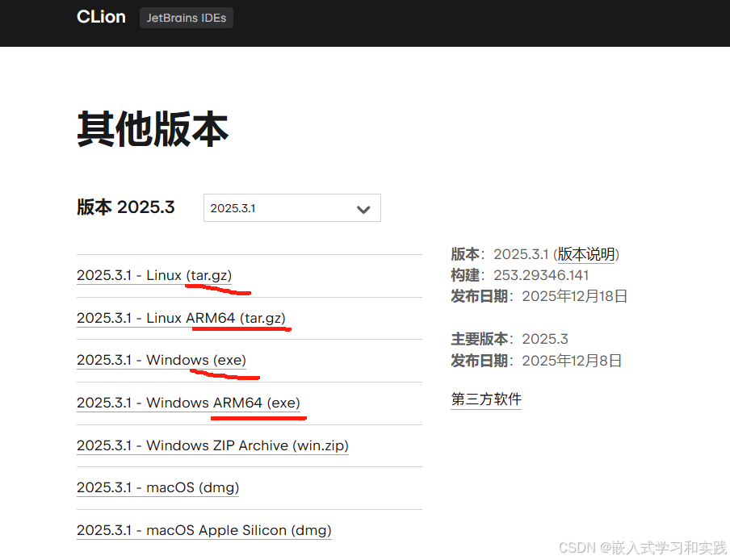The height and width of the screenshot is (560, 730).
Task: Click the CLion logo in header
Action: (101, 17)
